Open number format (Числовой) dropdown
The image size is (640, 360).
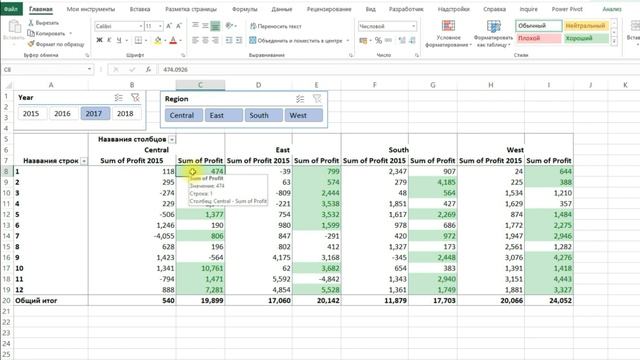click(x=413, y=26)
